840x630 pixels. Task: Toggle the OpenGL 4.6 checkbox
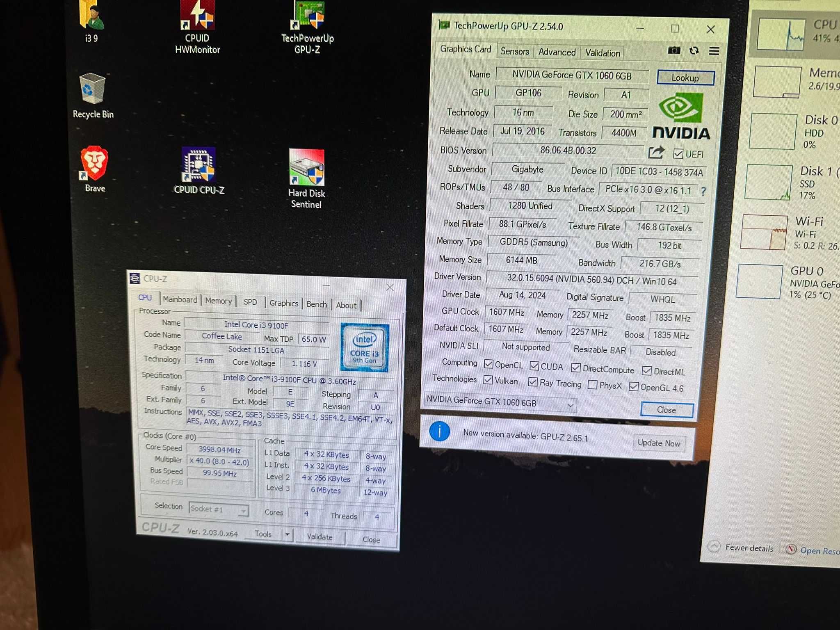pos(634,386)
